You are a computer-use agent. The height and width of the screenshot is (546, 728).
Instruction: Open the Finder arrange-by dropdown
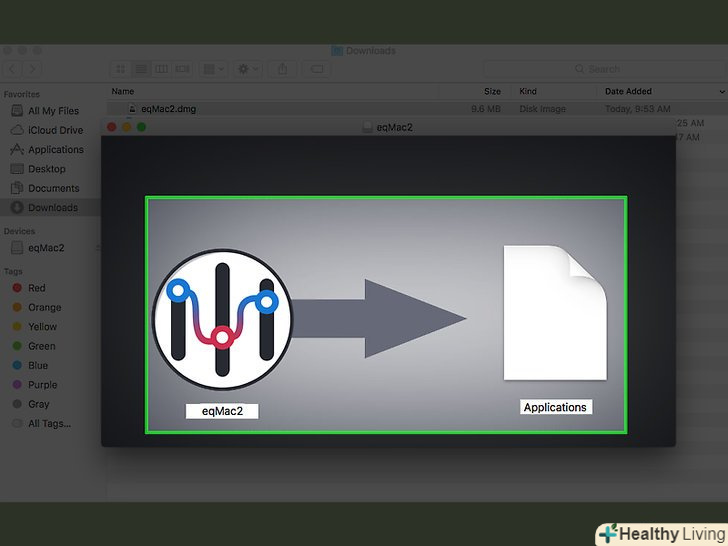[x=214, y=69]
